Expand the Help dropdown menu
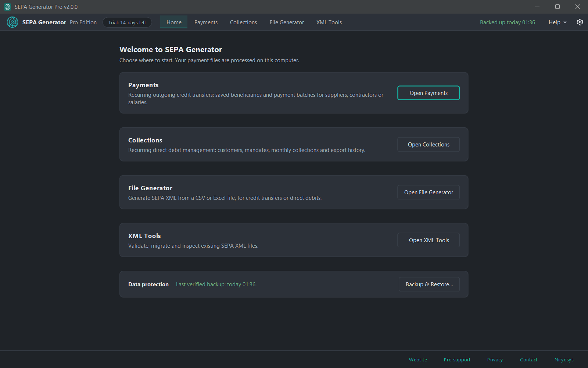Screen dimensions: 588x368 coord(557,22)
